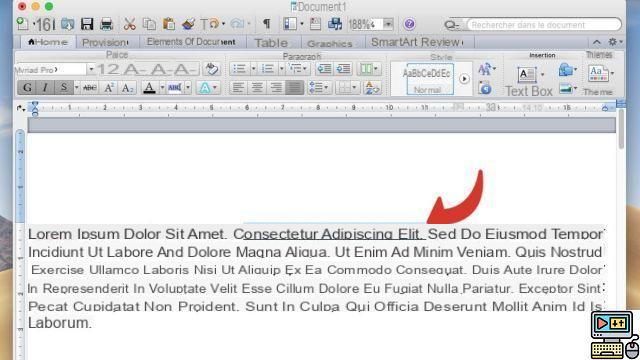Open the multilevel list button
Screen dimensions: 640x360
click(298, 69)
